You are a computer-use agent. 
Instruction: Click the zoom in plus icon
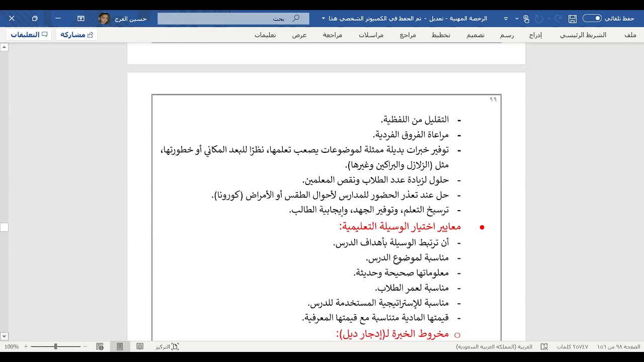click(26, 346)
